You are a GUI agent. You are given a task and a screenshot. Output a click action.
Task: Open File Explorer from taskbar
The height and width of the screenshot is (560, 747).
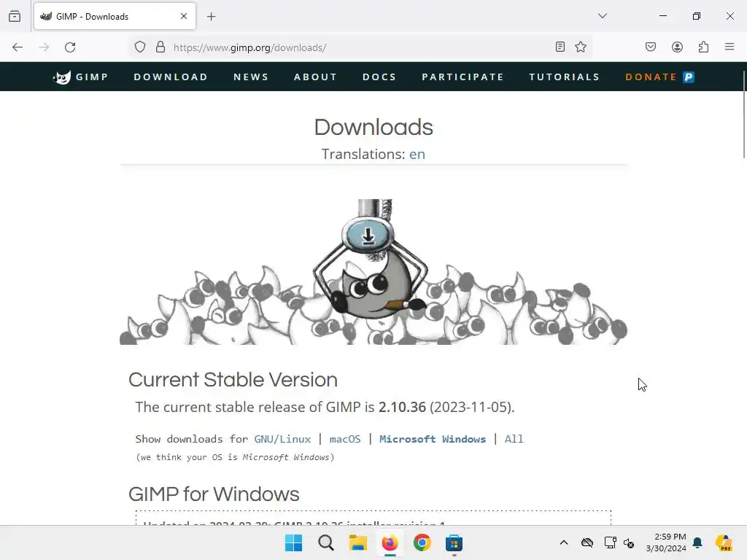(x=357, y=542)
